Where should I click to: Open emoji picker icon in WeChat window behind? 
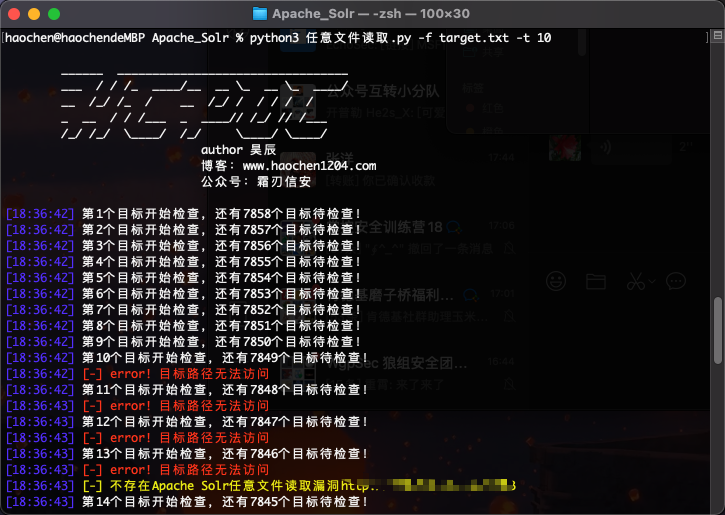tap(556, 281)
